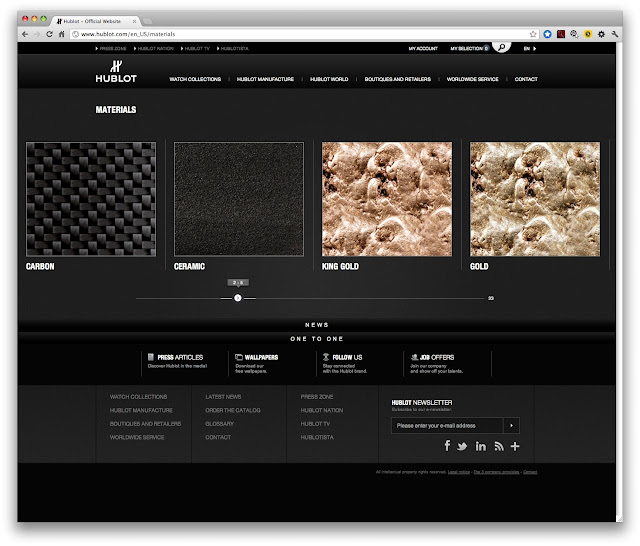The width and height of the screenshot is (640, 546).
Task: Open site search magnifier icon
Action: [502, 47]
